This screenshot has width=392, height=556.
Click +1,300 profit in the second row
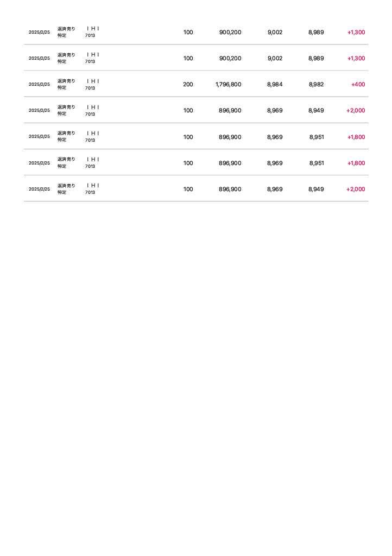[356, 59]
